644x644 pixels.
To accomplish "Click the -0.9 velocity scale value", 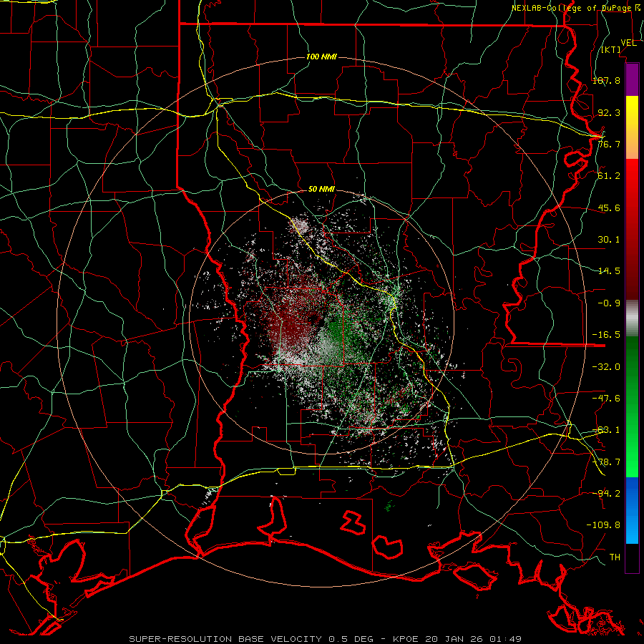I will coord(609,303).
